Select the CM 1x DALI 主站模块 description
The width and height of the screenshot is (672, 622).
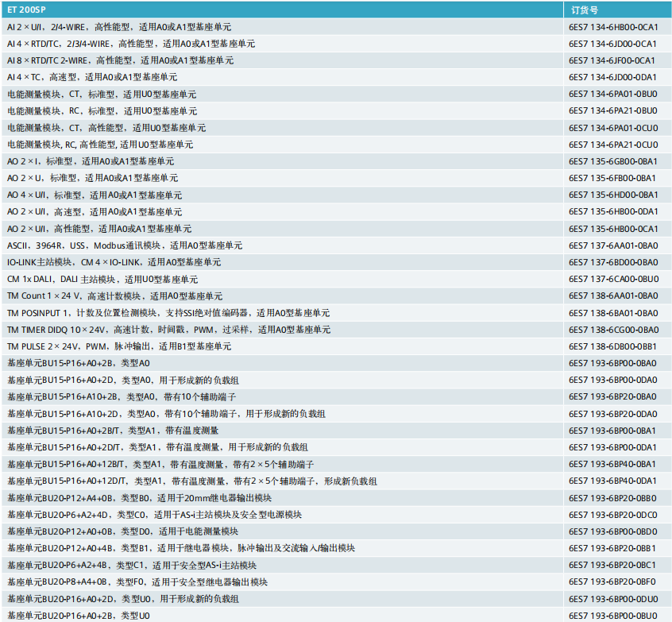[102, 279]
